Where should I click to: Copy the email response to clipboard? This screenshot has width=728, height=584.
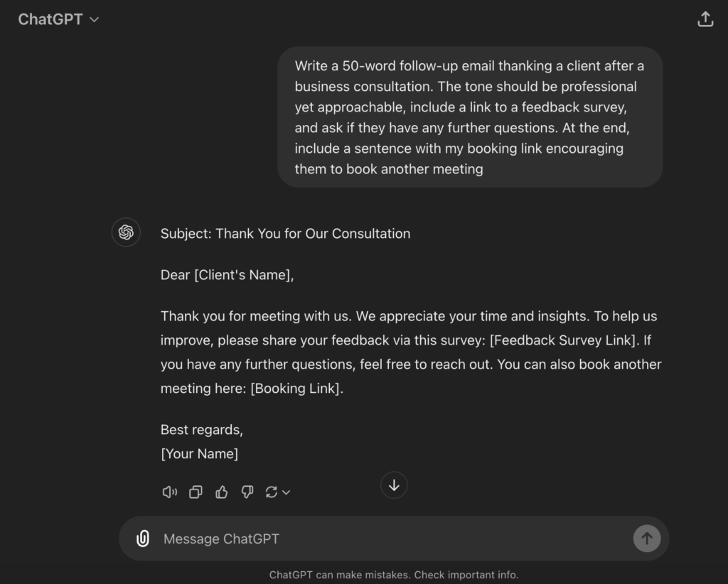coord(196,492)
